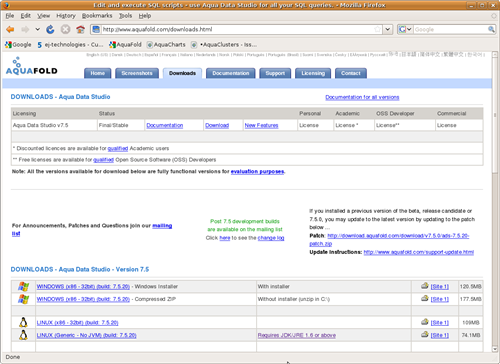The width and height of the screenshot is (500, 364).
Task: Open the Edit menu
Action: pyautogui.click(x=25, y=16)
